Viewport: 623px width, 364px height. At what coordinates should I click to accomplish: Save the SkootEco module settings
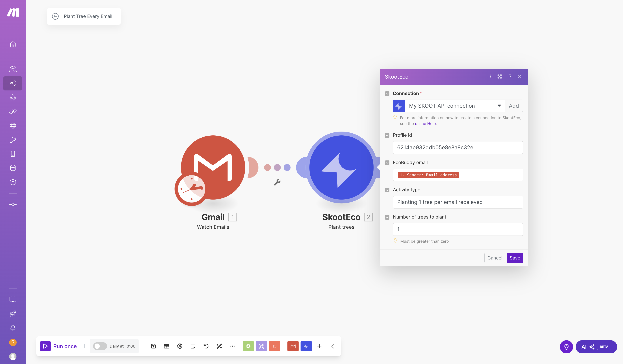tap(515, 258)
